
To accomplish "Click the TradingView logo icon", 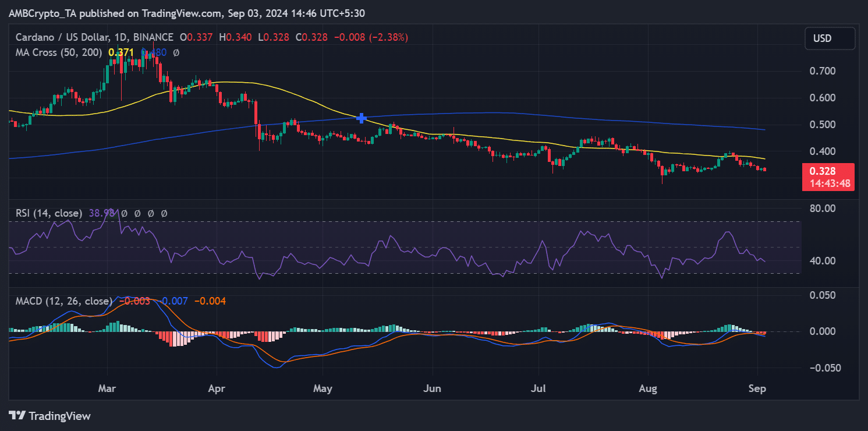I will pos(17,416).
